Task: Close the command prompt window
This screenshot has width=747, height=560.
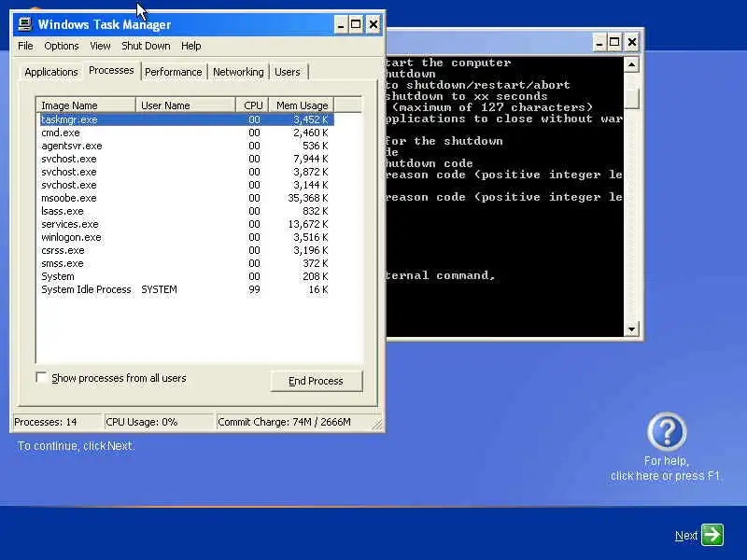Action: 632,42
